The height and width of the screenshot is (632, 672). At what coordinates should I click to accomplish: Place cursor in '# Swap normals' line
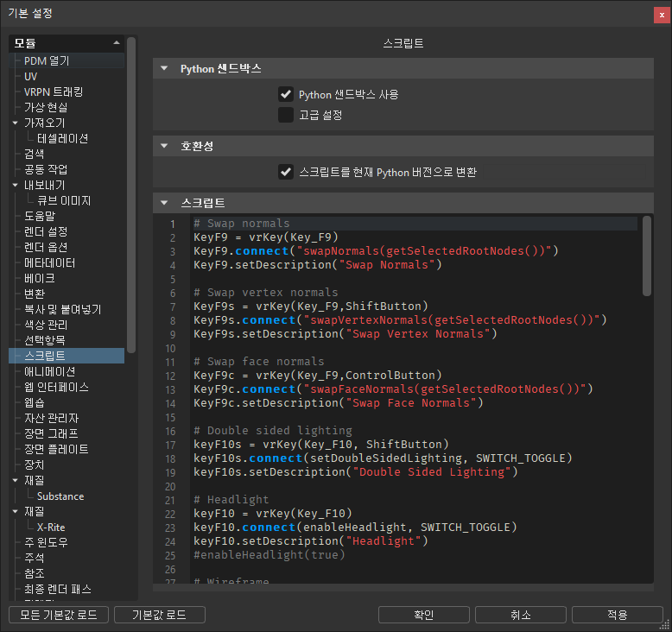click(x=241, y=224)
